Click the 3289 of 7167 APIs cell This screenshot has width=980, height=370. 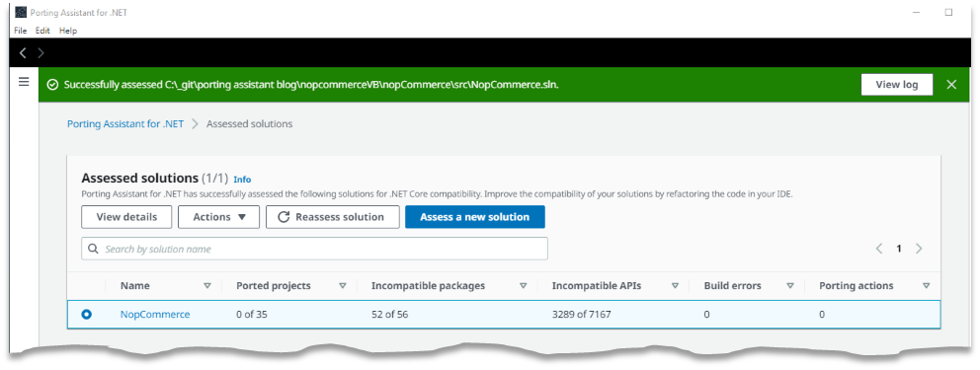(x=581, y=315)
